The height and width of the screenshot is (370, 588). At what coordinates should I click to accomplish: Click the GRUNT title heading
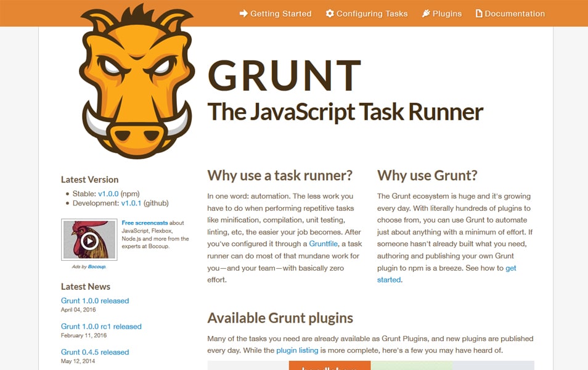[284, 75]
